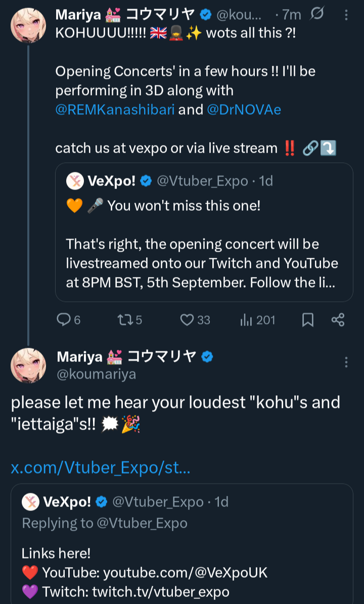Screen dimensions: 364x604
Task: Open more options on second tweet
Action: coord(346,362)
